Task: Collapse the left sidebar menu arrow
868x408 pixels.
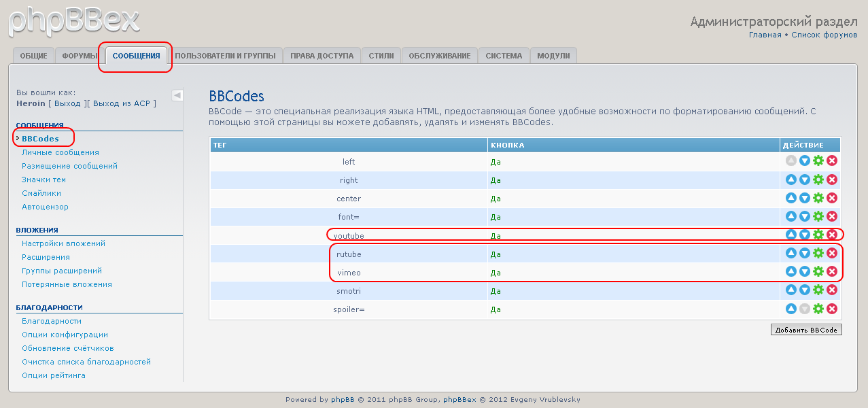Action: pos(177,95)
